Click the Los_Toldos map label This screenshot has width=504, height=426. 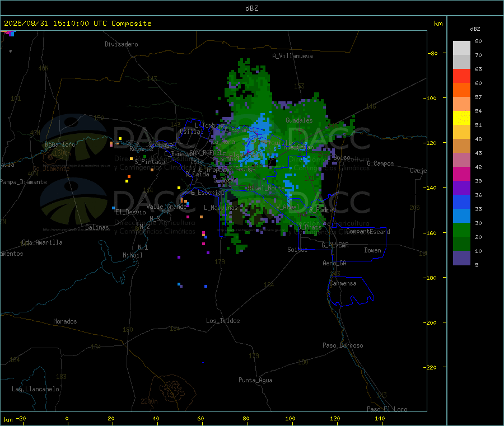[x=223, y=321]
